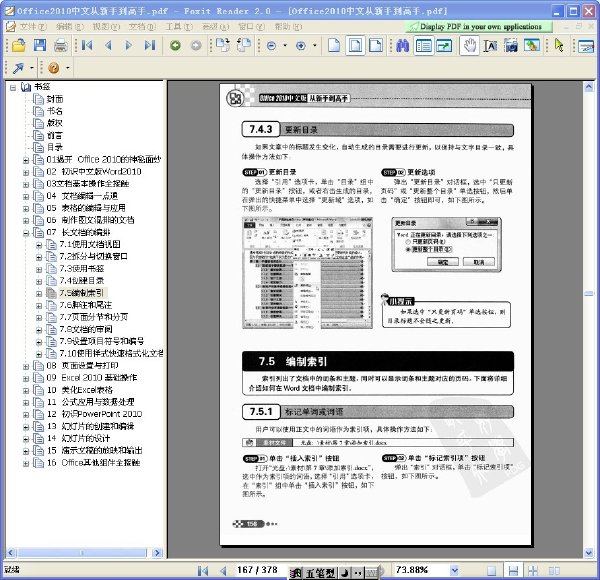Open the 编辑(E) menu
Screen dimensions: 600x580
(x=69, y=26)
